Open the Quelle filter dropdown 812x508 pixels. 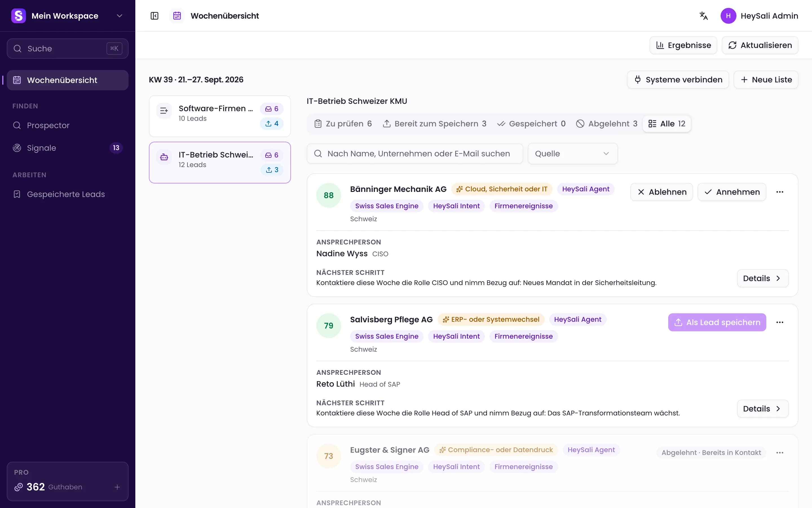[x=572, y=154]
